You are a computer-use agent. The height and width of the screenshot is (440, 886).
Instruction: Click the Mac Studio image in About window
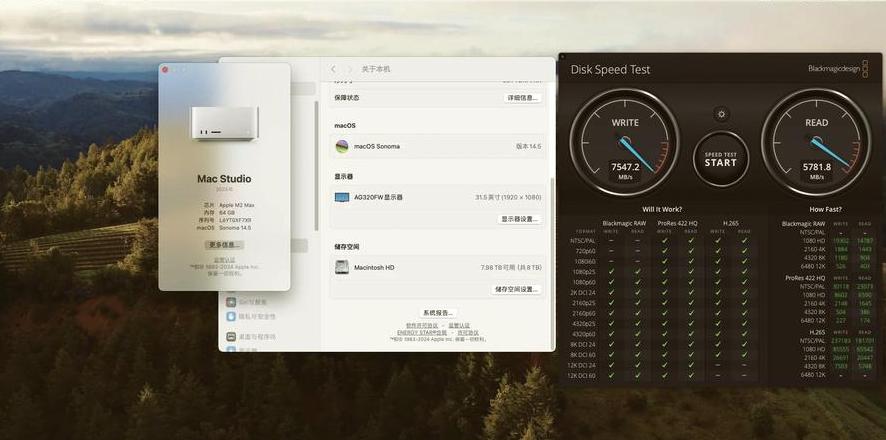pyautogui.click(x=224, y=123)
